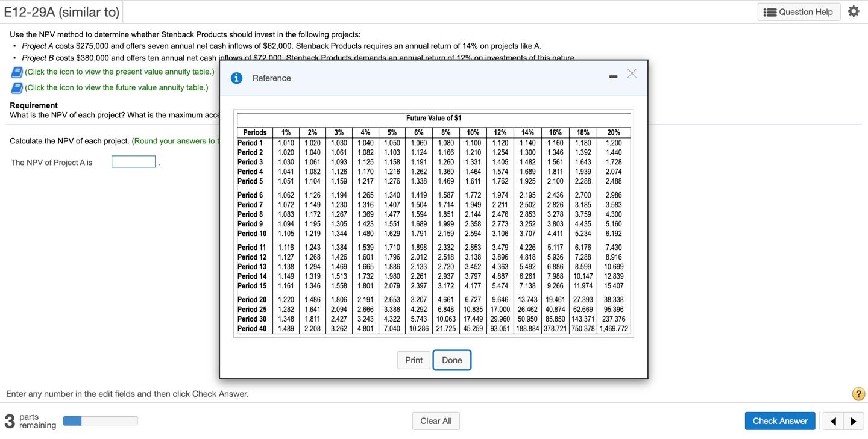The image size is (868, 439).
Task: Go to the next question arrow
Action: pos(853,421)
